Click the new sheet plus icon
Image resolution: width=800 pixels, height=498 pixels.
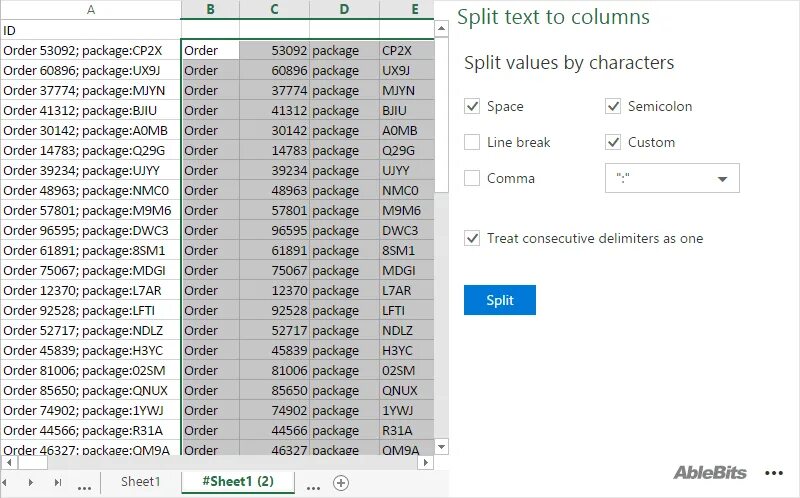[x=341, y=483]
